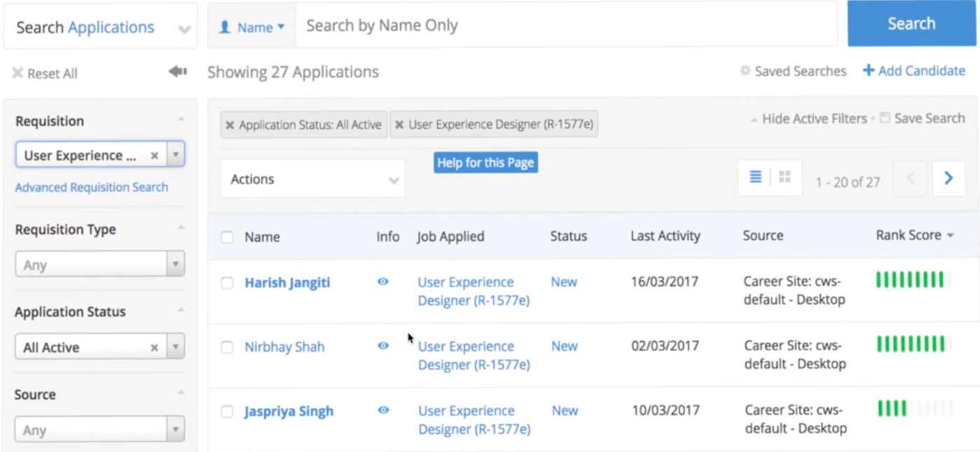View info eye icon for Jaspriya Singh
Image resolution: width=980 pixels, height=452 pixels.
click(383, 411)
